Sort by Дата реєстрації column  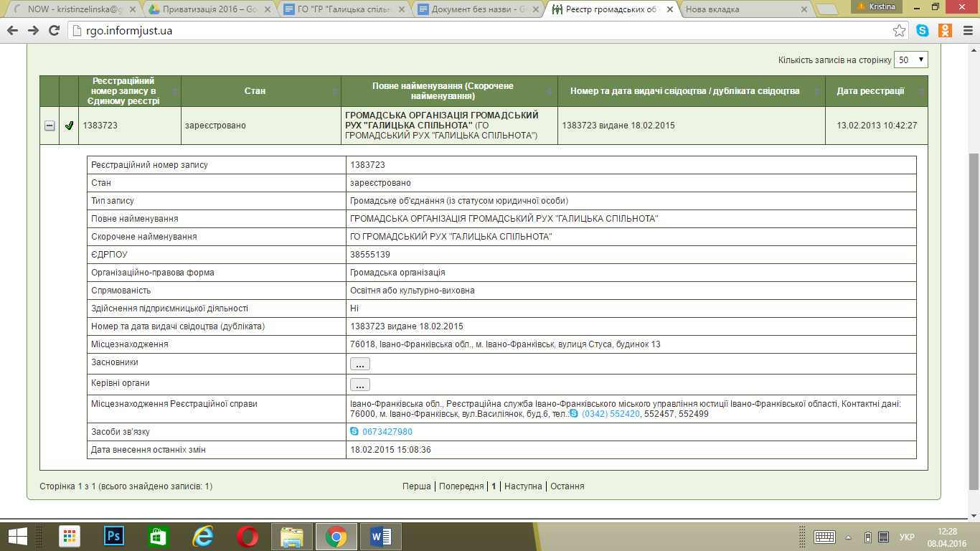[x=871, y=91]
